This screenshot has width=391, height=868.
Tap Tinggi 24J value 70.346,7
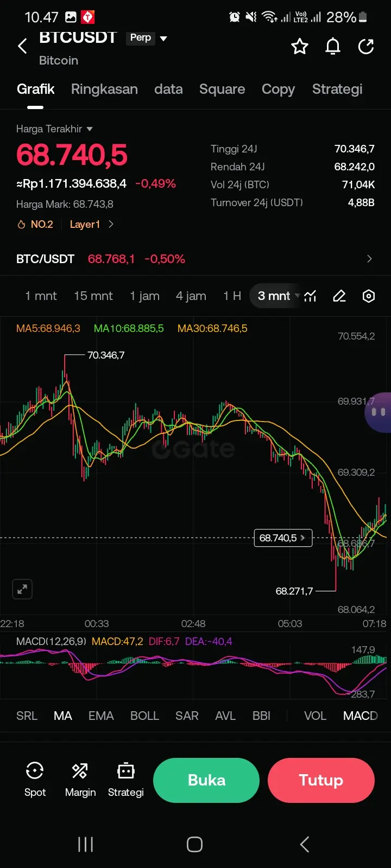pyautogui.click(x=355, y=149)
